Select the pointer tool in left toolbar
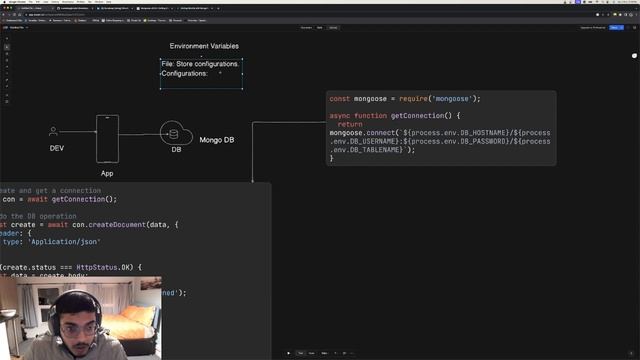This screenshot has width=640, height=360. pos(7,47)
